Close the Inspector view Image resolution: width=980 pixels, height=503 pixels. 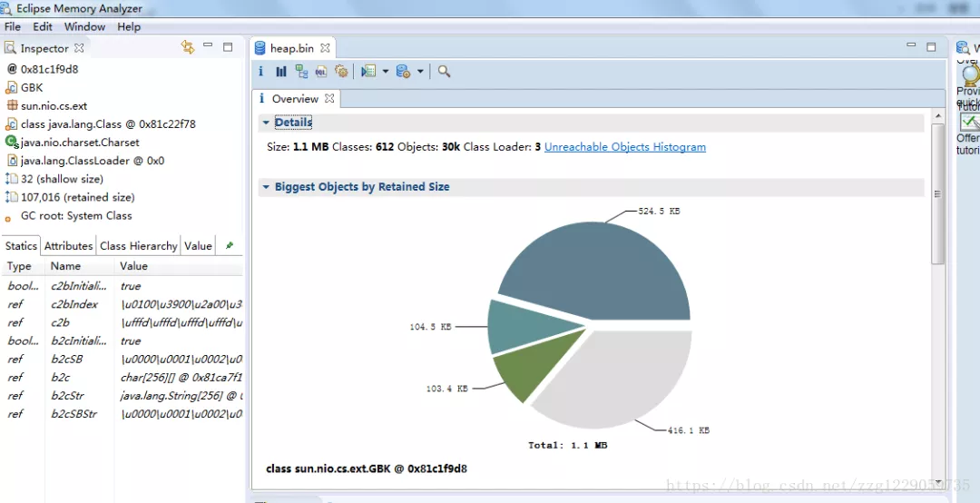tap(79, 47)
